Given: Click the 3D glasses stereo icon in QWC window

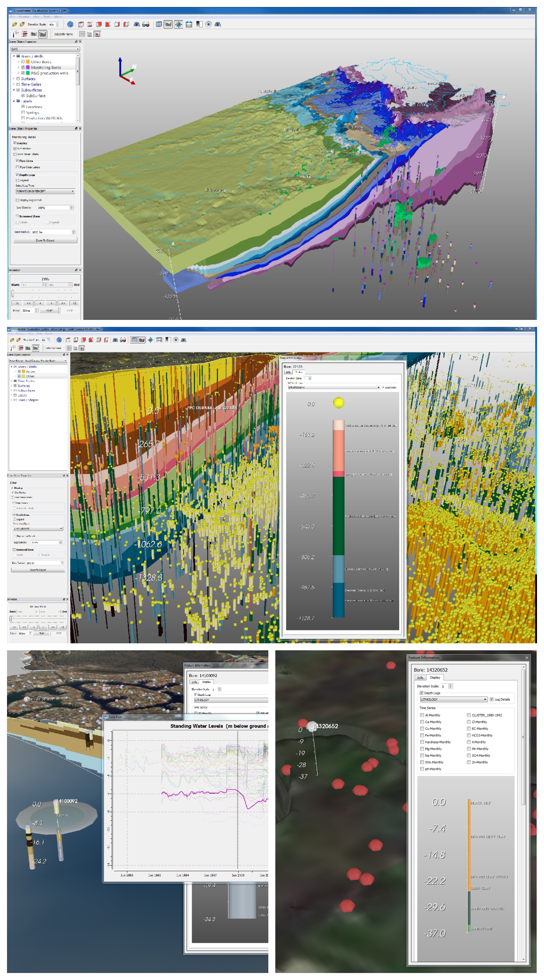Looking at the screenshot, I should tap(146, 24).
